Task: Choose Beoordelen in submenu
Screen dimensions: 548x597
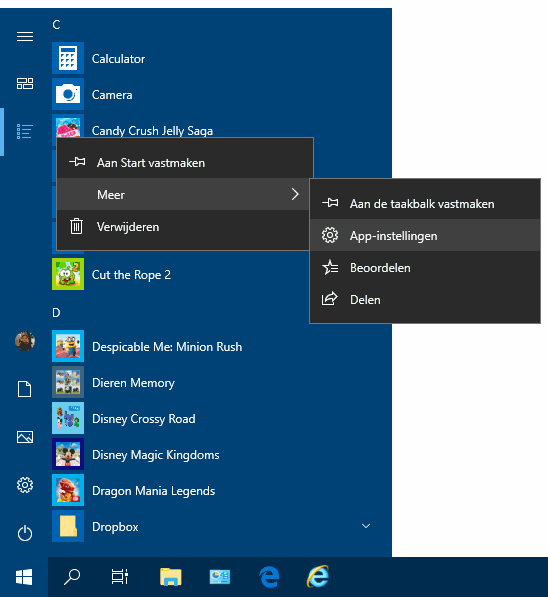Action: coord(425,268)
